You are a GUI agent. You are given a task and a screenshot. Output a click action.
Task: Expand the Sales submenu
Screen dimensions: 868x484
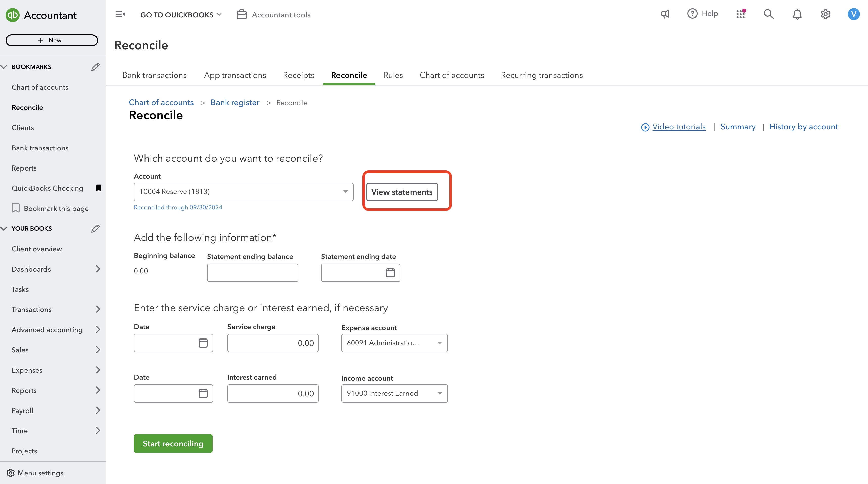click(x=98, y=350)
